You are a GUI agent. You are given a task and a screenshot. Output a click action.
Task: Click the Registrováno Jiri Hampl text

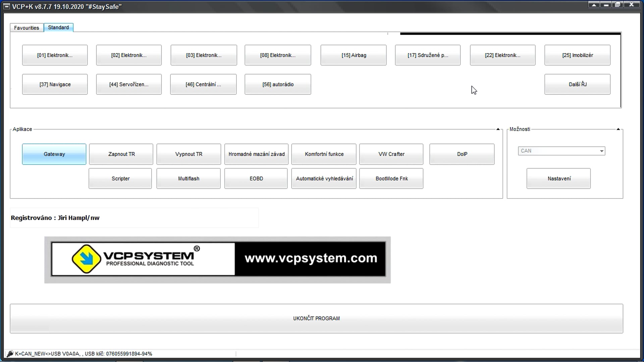click(x=55, y=218)
